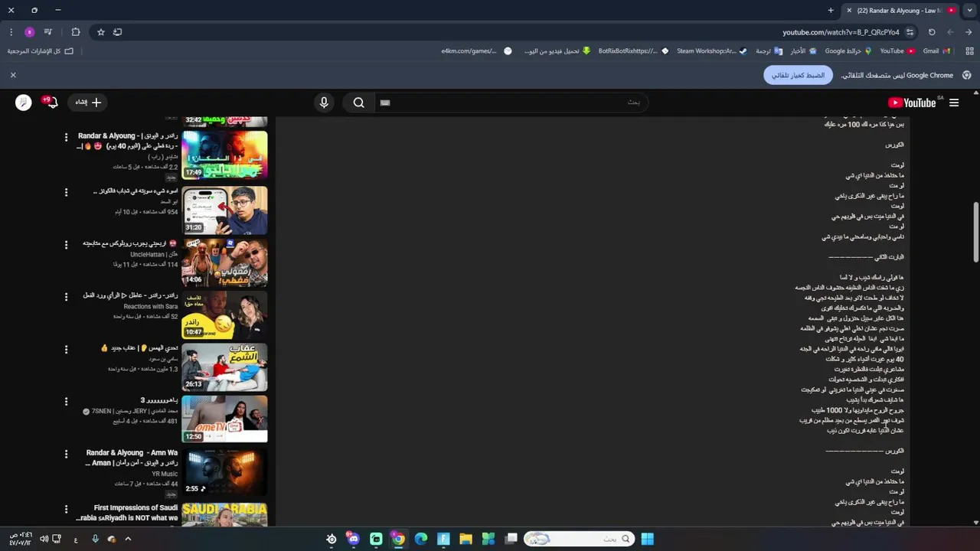This screenshot has height=551, width=980.
Task: Open the ترجمة bookmark
Action: coord(769,51)
